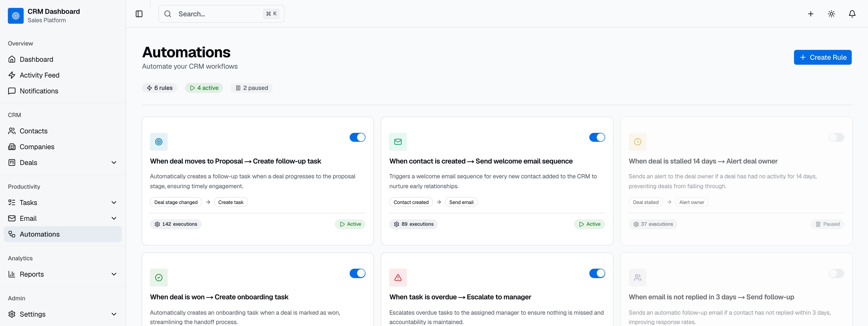Click the plus icon in top bar
This screenshot has width=868, height=326.
click(x=810, y=14)
